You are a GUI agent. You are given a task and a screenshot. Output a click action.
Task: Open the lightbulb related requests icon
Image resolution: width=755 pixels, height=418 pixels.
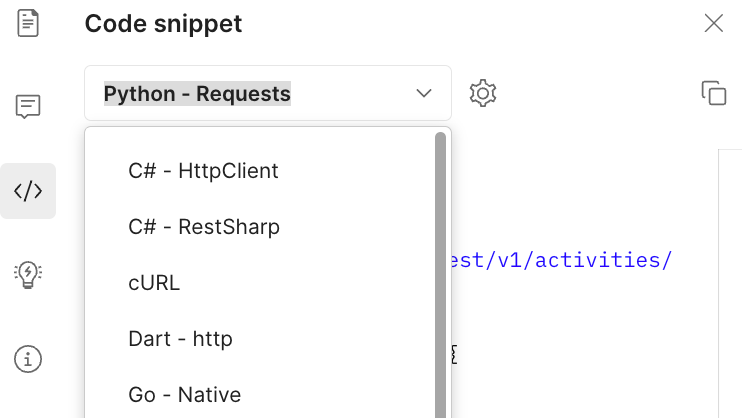(x=28, y=275)
